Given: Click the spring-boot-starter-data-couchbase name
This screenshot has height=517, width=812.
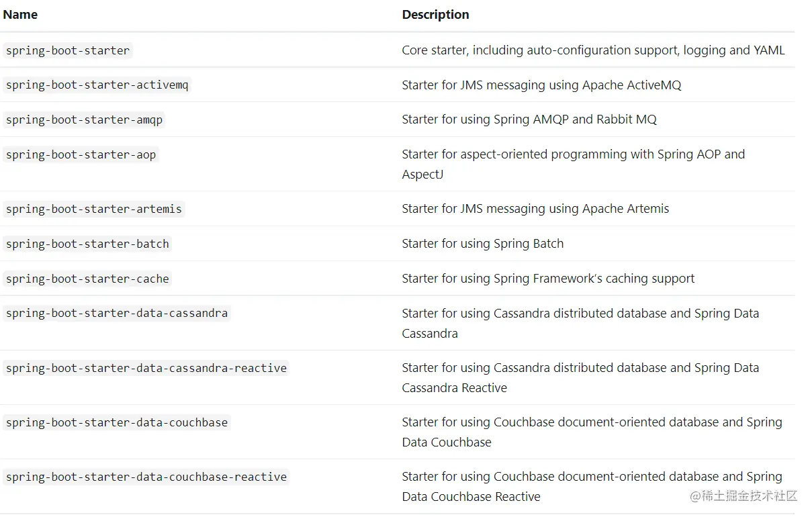Looking at the screenshot, I should 117,423.
